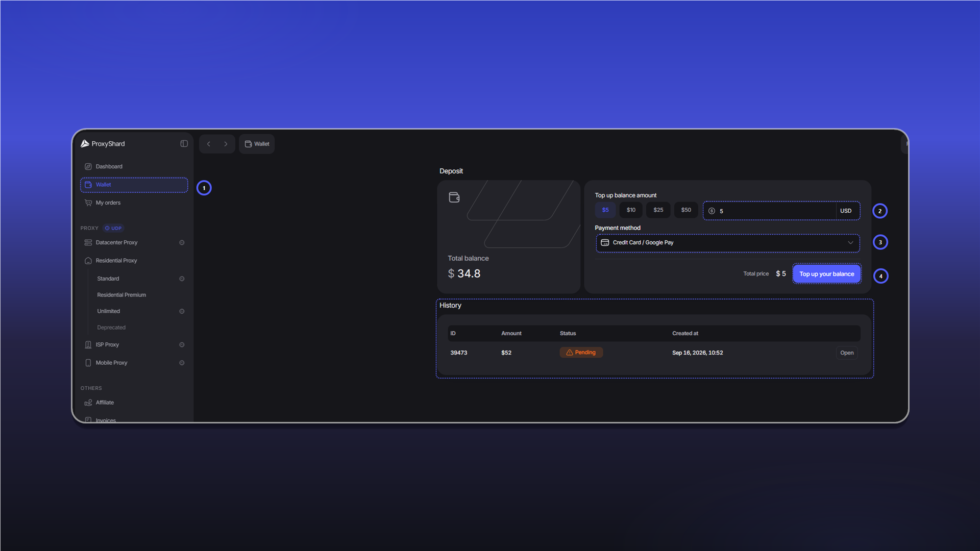Click Top up your balance button
The width and height of the screenshot is (980, 551).
(x=827, y=274)
